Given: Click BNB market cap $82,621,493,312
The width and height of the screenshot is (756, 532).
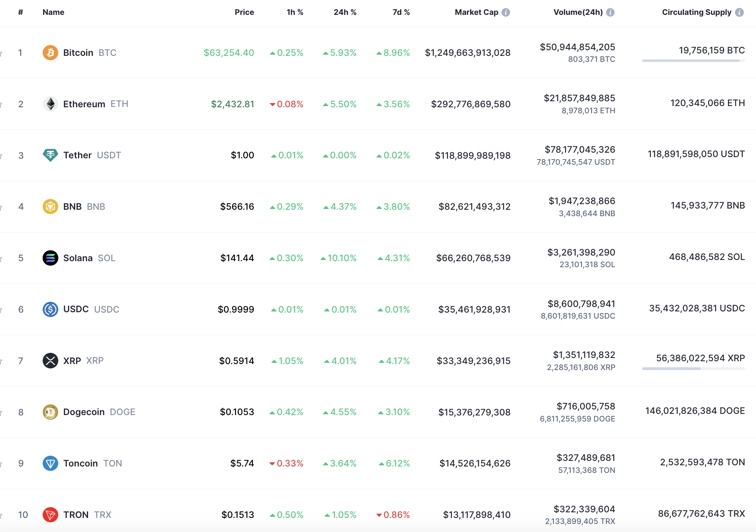Looking at the screenshot, I should point(475,207).
